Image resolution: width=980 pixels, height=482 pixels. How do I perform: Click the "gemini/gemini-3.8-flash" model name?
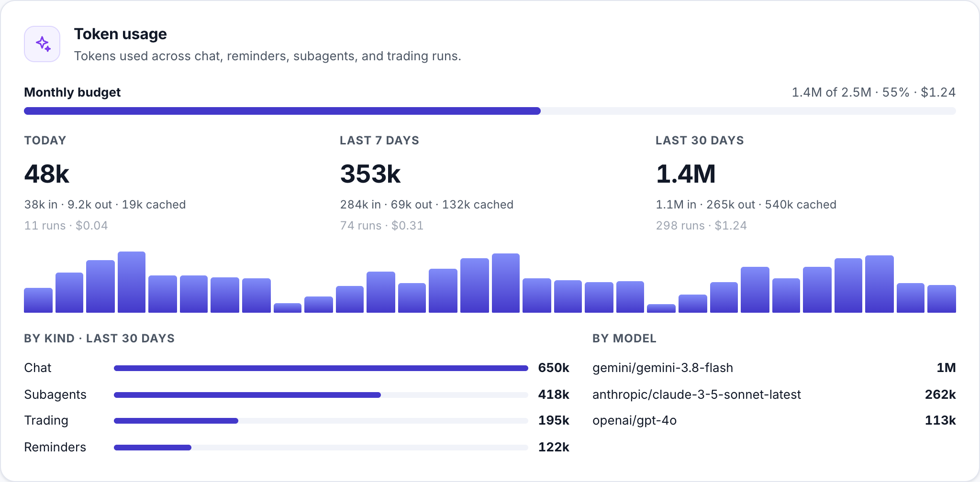(663, 368)
